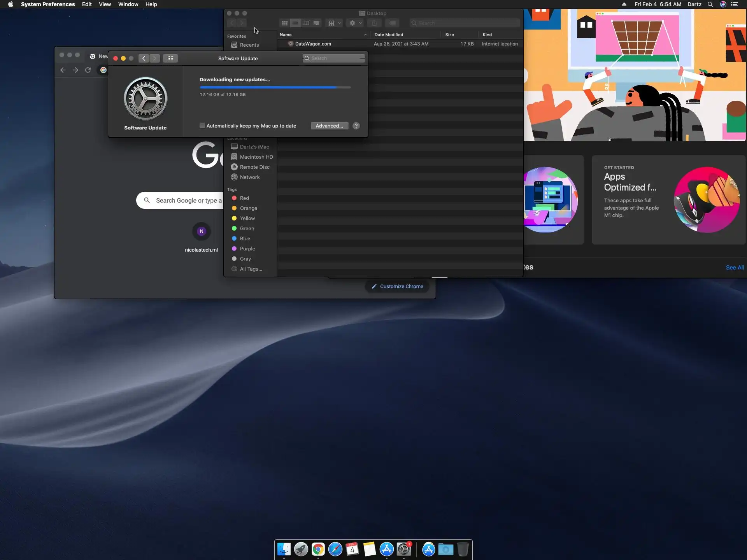The height and width of the screenshot is (560, 747).
Task: Reload the Chrome page
Action: coord(88,70)
